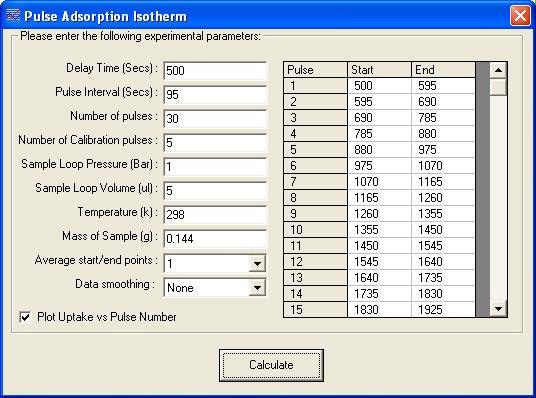The image size is (536, 398).
Task: Select row header for pulse 8
Action: coord(316,198)
